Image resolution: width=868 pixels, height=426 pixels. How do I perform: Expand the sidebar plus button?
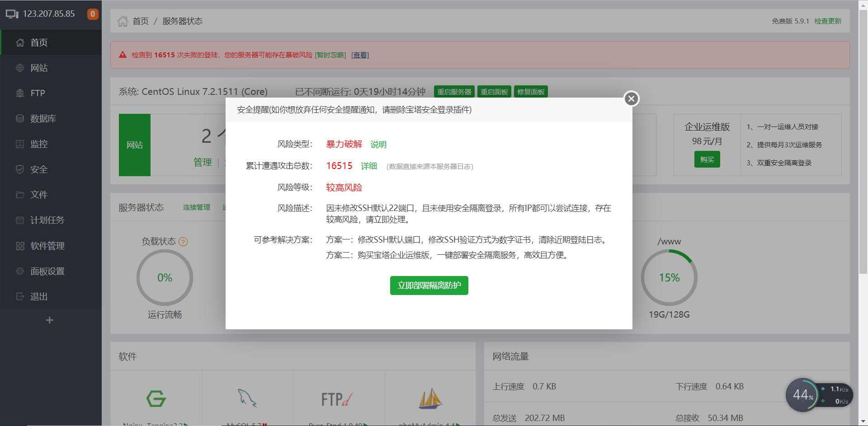49,320
